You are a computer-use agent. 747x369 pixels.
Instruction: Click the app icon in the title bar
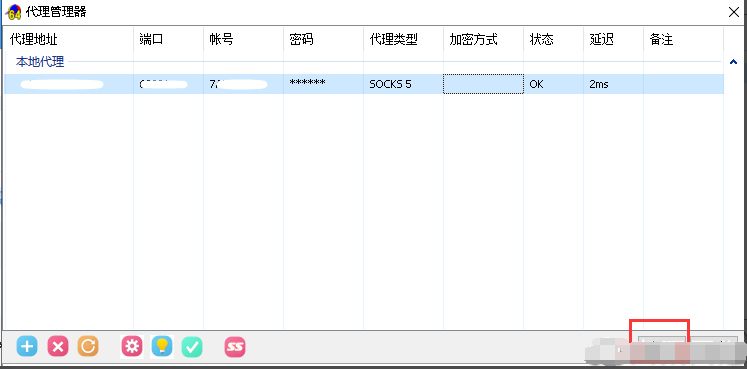tap(13, 12)
